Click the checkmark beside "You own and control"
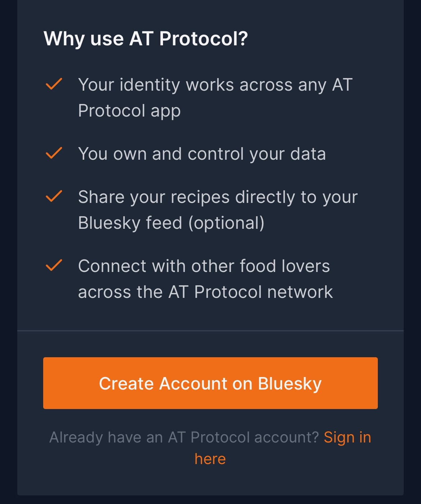Viewport: 421px width, 504px height. tap(54, 154)
